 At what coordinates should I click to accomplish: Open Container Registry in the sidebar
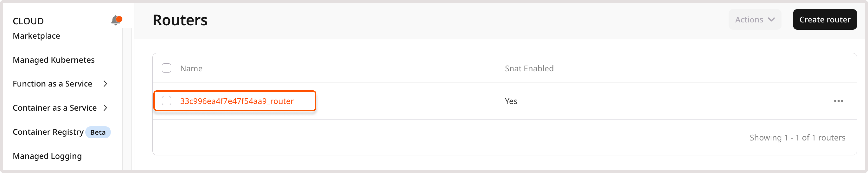coord(48,132)
